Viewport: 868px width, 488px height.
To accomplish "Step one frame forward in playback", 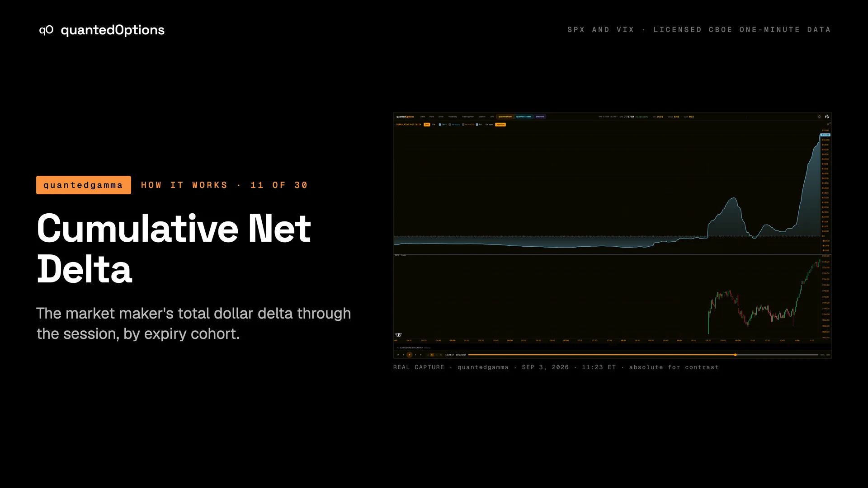I will point(415,355).
